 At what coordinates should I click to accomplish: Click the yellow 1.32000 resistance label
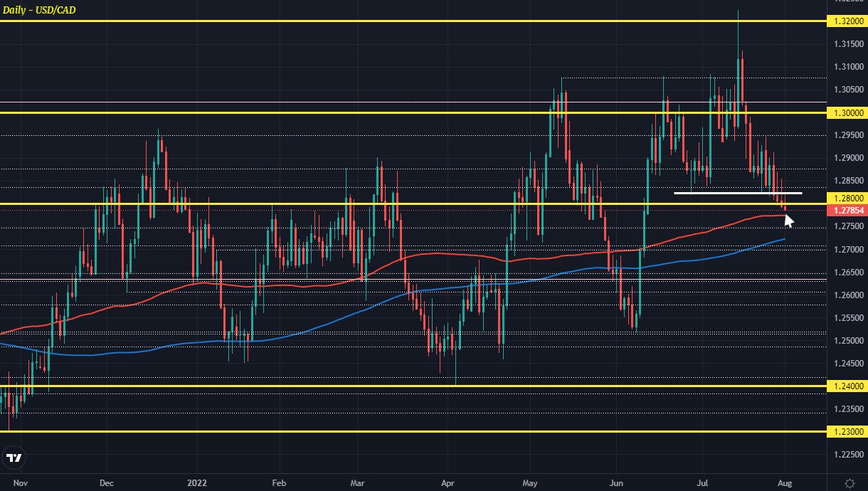pos(848,22)
